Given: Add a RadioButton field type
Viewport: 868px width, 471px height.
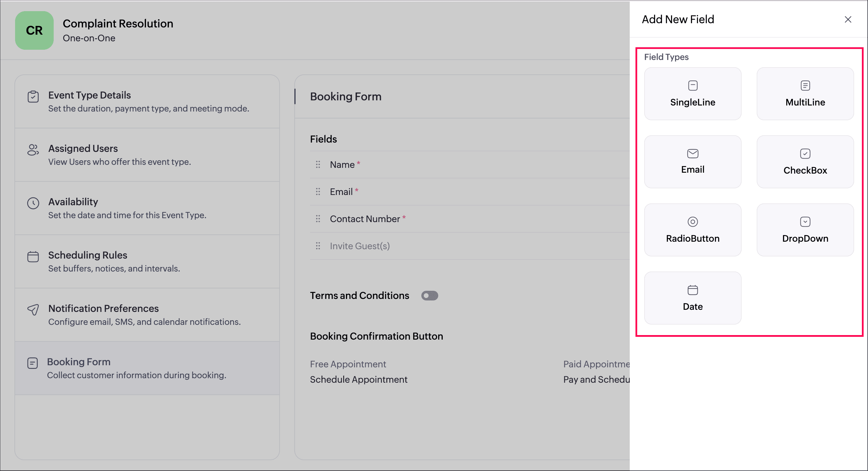Looking at the screenshot, I should point(692,230).
